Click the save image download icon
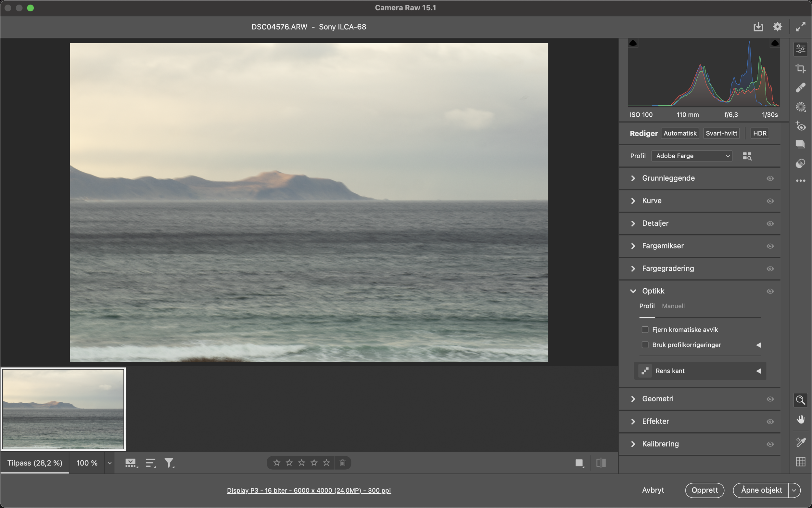Viewport: 812px width, 508px height. click(x=758, y=27)
